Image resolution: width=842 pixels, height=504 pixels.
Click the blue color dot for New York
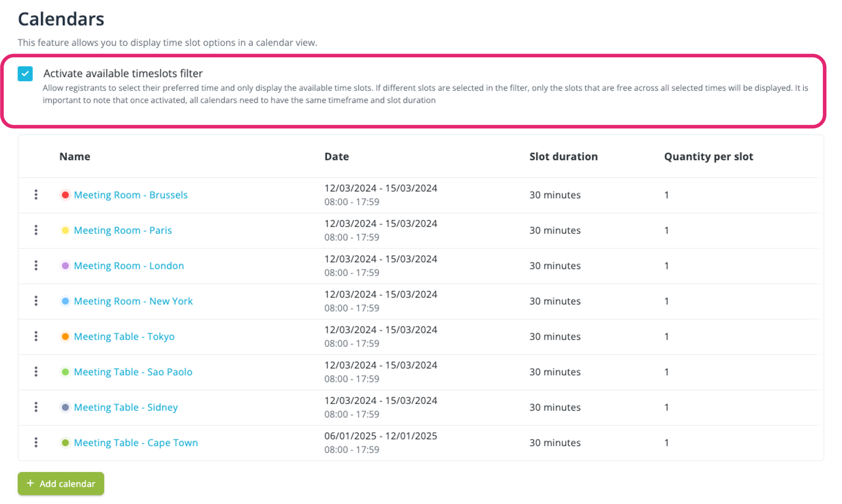pos(65,301)
